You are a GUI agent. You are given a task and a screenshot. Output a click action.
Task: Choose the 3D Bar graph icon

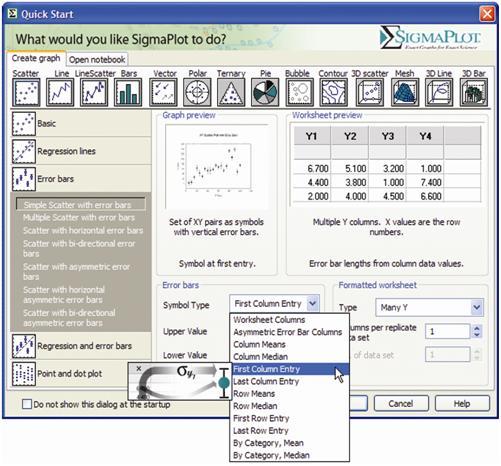[474, 92]
